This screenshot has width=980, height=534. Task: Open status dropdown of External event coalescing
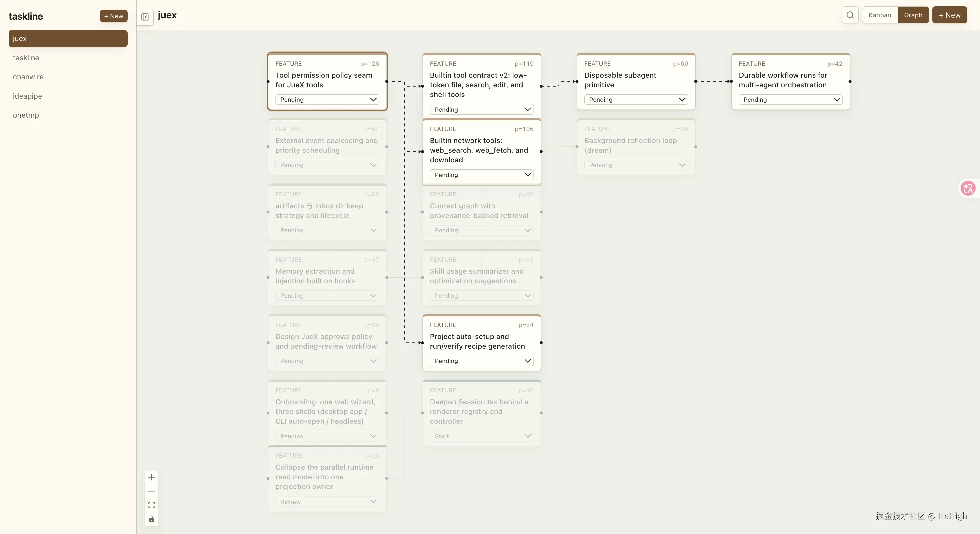pyautogui.click(x=327, y=165)
